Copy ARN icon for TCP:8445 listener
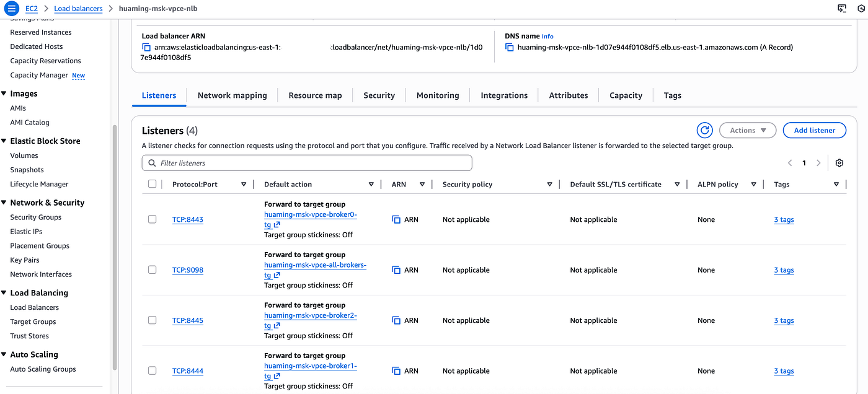The height and width of the screenshot is (394, 868). tap(397, 320)
